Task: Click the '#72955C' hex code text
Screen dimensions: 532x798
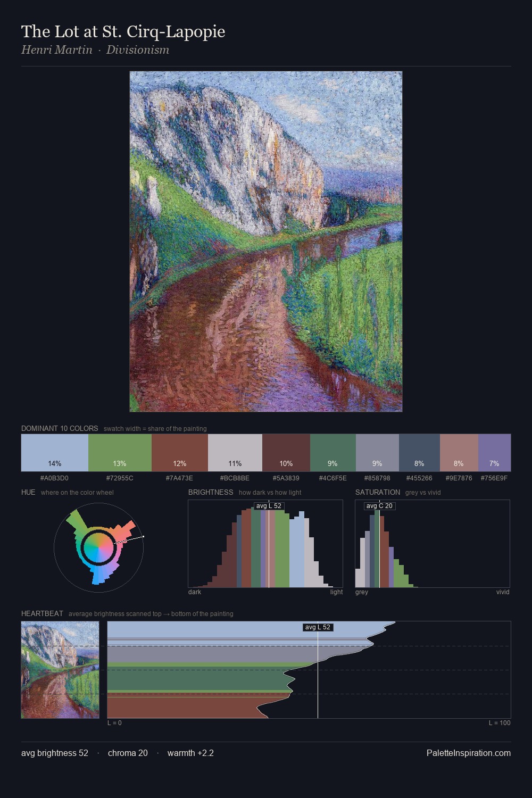Action: coord(120,478)
